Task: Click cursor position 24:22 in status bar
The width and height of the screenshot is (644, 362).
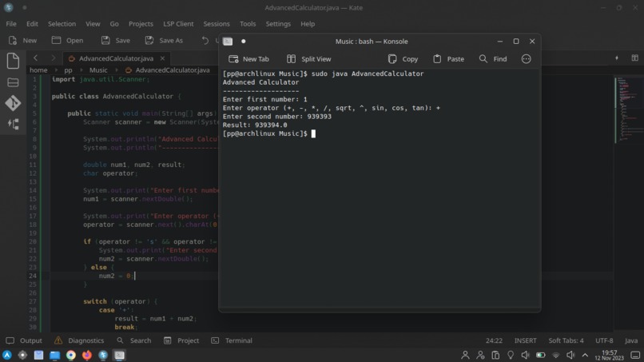Action: point(494,340)
